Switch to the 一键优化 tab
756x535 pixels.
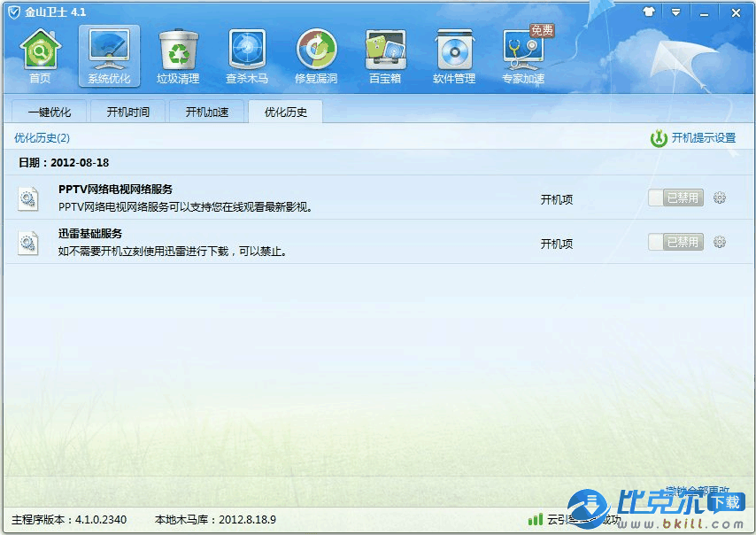point(50,112)
